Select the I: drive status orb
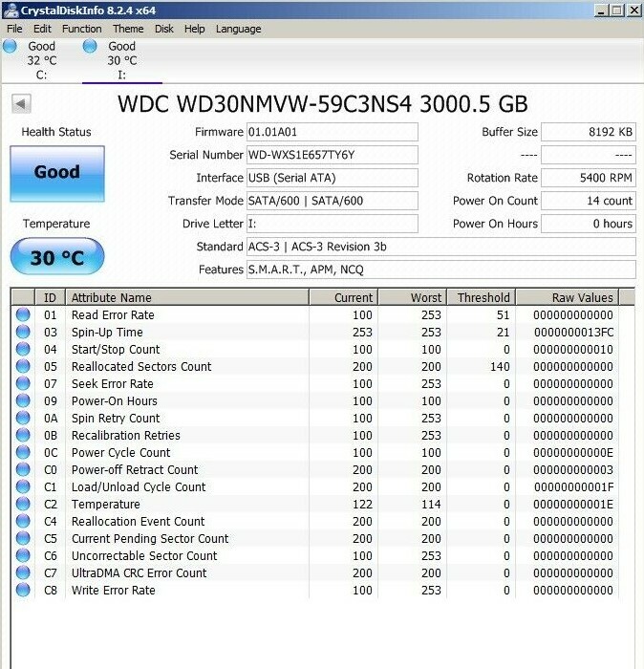 coord(90,46)
